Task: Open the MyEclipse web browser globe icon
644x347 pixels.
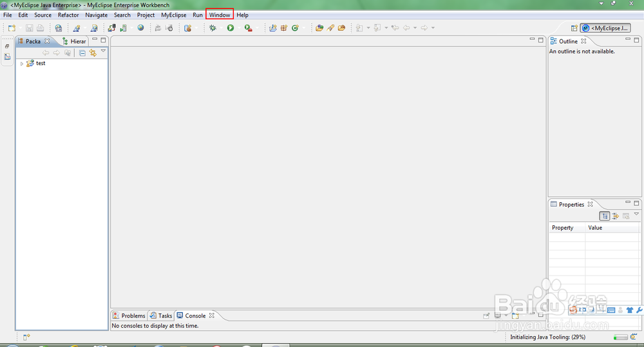Action: 140,28
